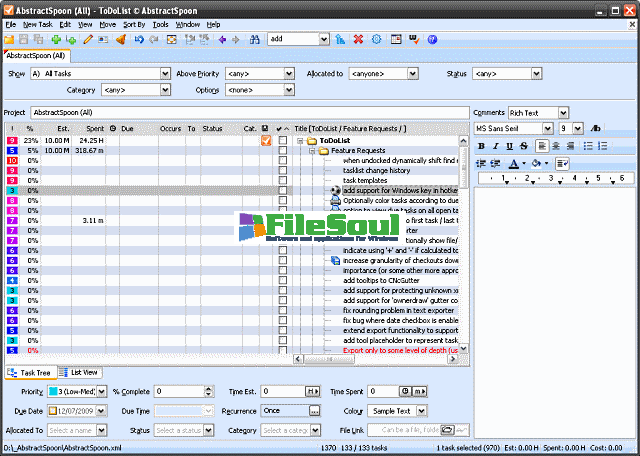Edit the task title with the pencil icon

88,39
